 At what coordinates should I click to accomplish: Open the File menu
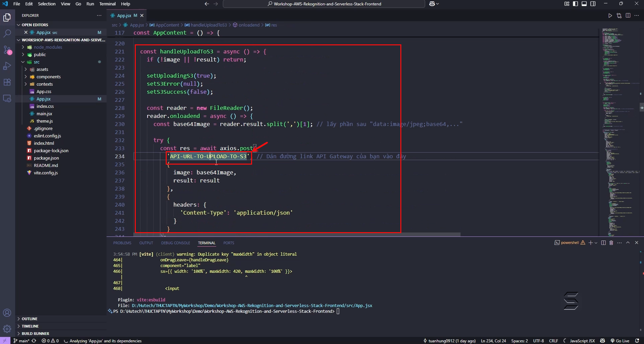coord(17,4)
